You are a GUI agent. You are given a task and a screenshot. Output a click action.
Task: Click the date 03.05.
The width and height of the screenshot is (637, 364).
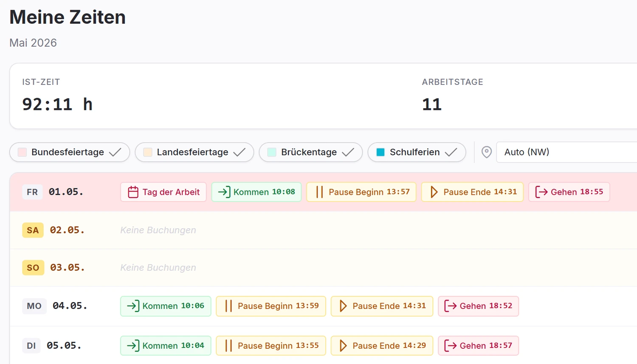68,267
